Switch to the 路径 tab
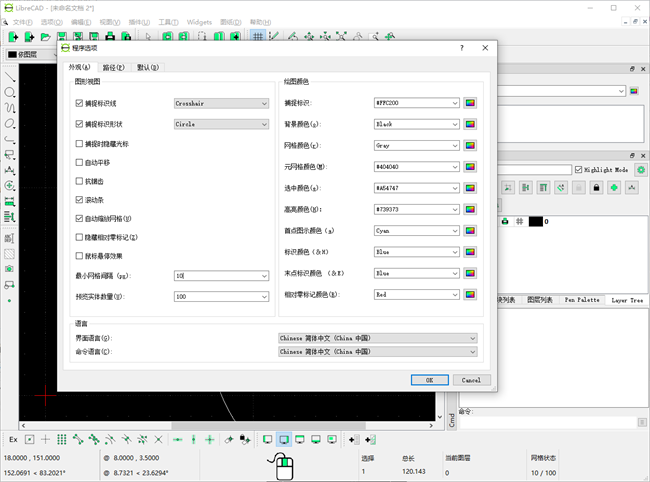 point(113,68)
